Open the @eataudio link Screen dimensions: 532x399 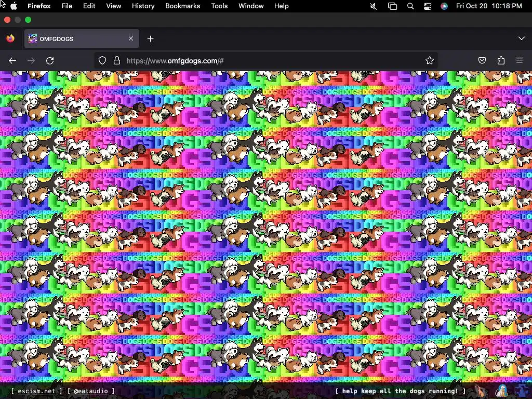tap(91, 391)
